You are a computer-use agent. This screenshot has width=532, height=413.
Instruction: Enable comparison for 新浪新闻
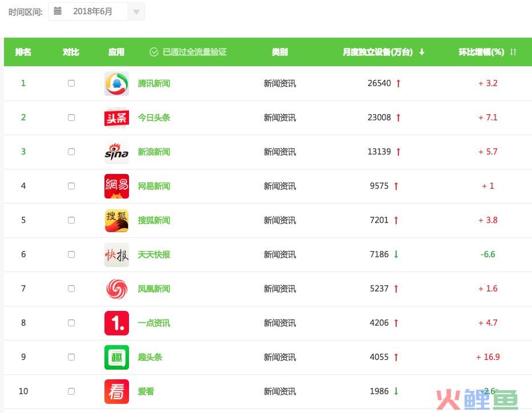[71, 152]
